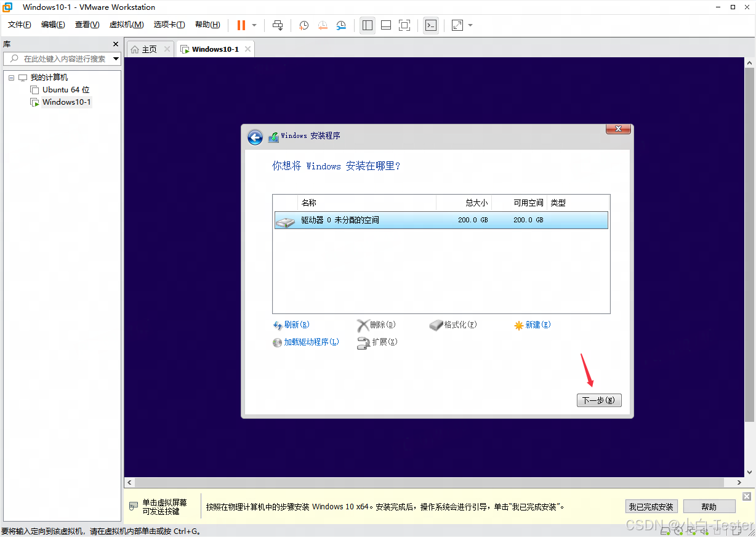
Task: Click 新建(E) to create a partition
Action: coord(533,325)
